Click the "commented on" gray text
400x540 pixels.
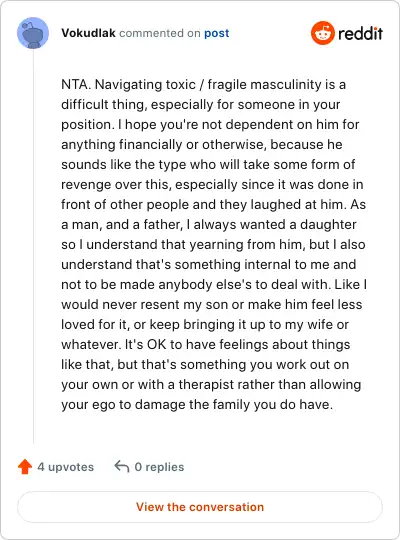[160, 33]
